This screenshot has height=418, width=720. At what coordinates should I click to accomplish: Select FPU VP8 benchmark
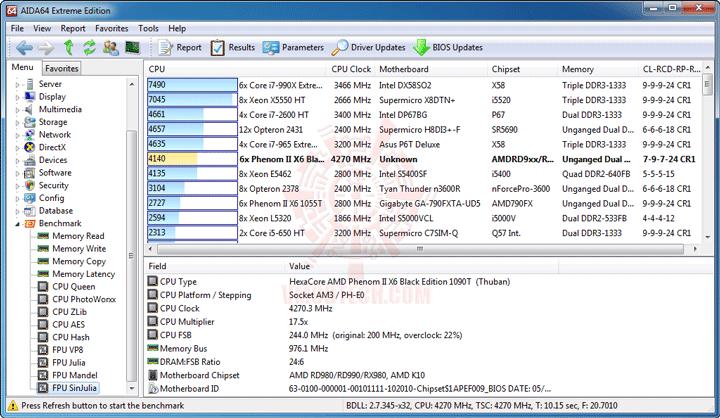pos(68,350)
